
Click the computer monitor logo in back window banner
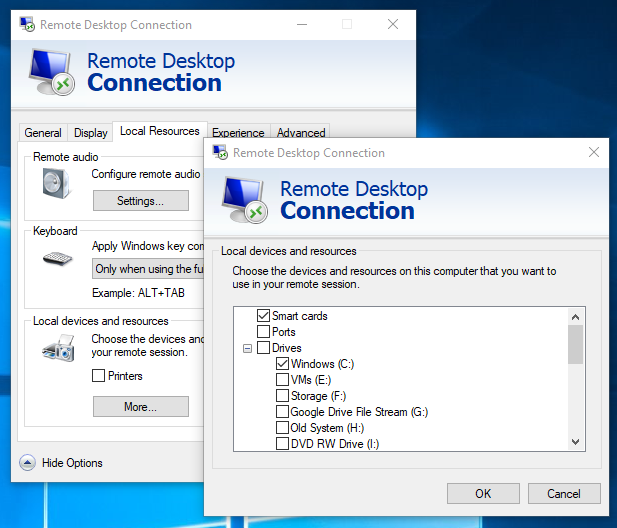click(52, 72)
